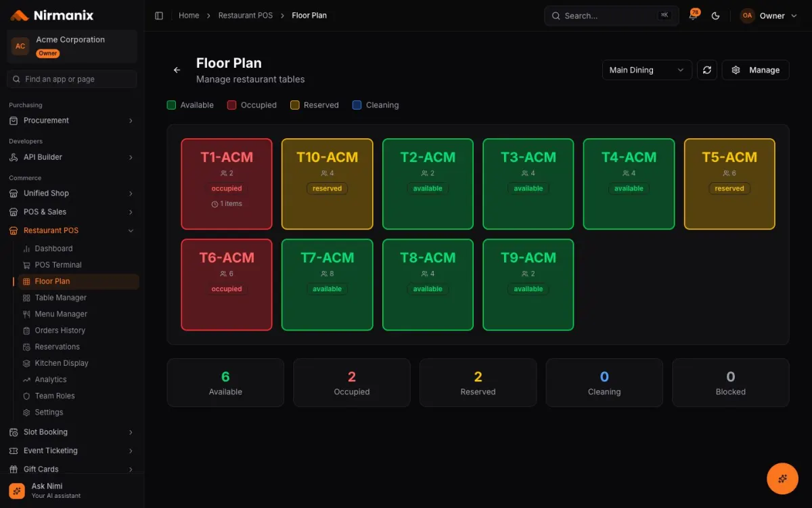Open the Acme Corporation organization switcher

click(72, 46)
